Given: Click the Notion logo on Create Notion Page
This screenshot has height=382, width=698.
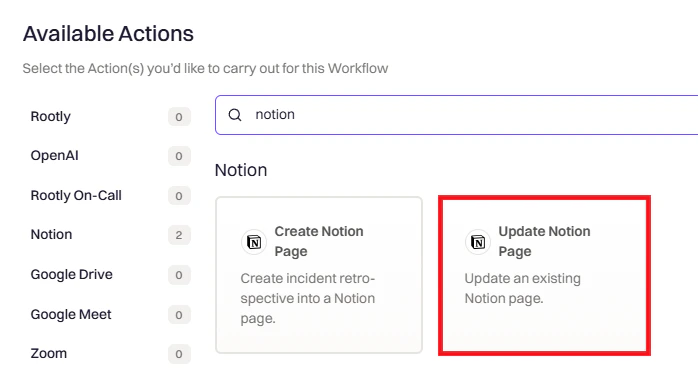Looking at the screenshot, I should (x=254, y=242).
